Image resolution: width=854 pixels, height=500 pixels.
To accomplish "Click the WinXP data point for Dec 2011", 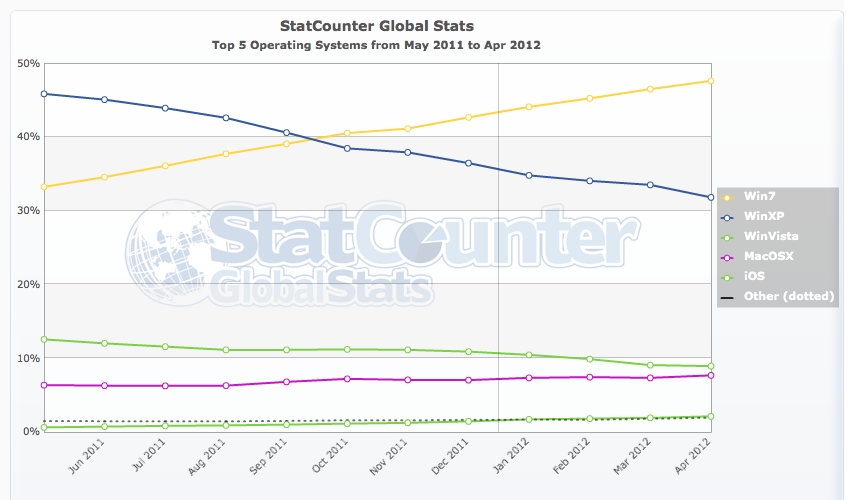I will [468, 163].
